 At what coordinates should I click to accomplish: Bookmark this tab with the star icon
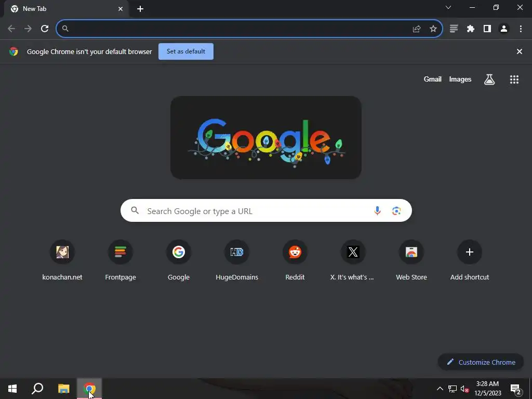tap(433, 29)
